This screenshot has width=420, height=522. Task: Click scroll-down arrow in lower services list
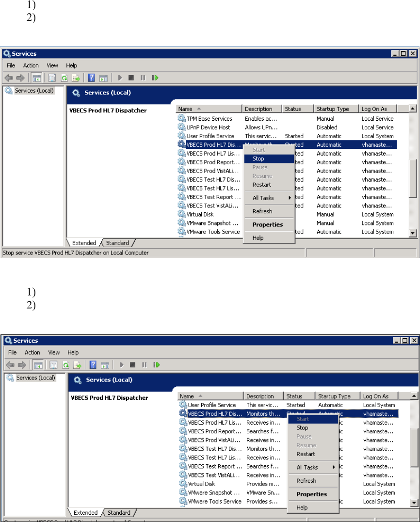414,503
